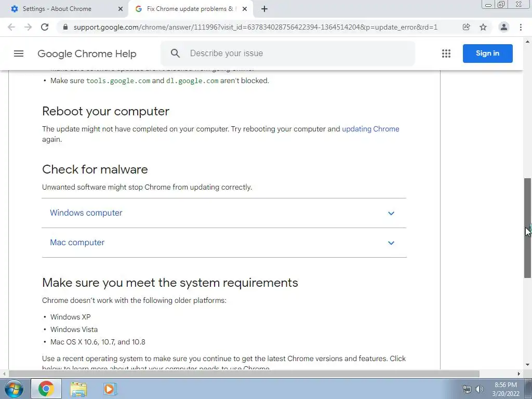The height and width of the screenshot is (399, 532).
Task: Close the Fix Chrome update problems tab
Action: point(245,9)
